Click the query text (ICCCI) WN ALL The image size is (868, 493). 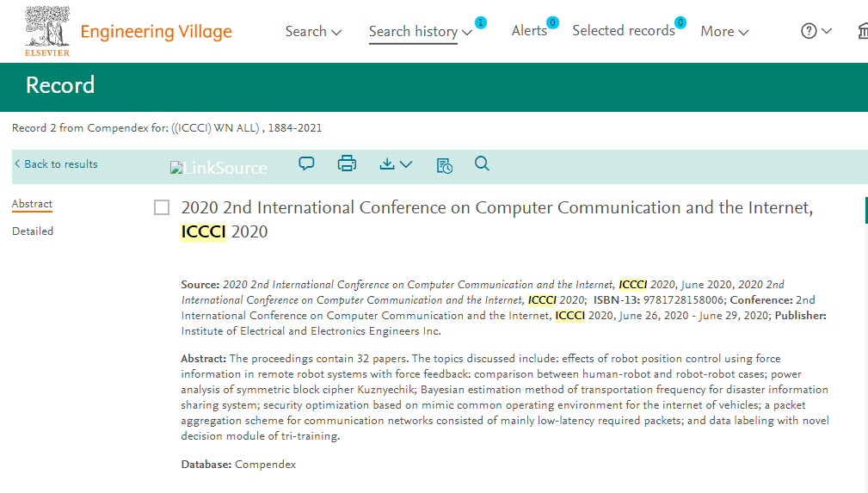click(x=215, y=128)
